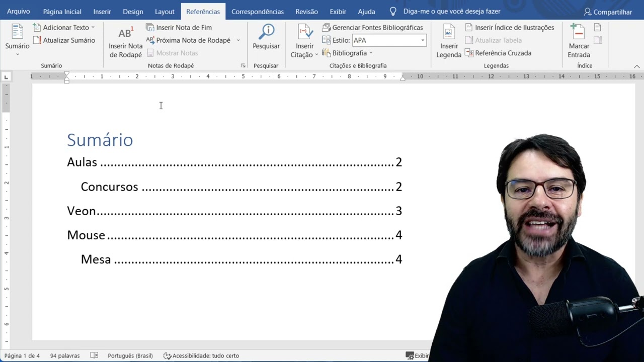
Task: Click the Adicionar Texto icon
Action: click(37, 28)
